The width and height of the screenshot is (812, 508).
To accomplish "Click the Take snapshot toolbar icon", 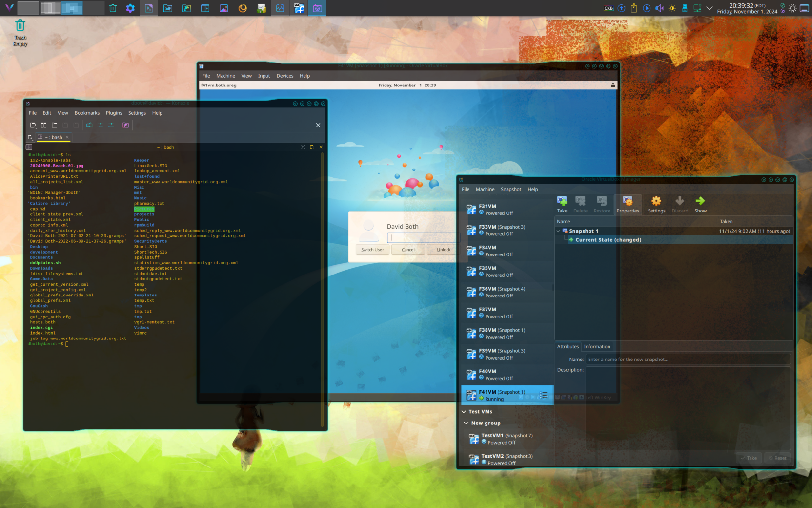I will (562, 204).
